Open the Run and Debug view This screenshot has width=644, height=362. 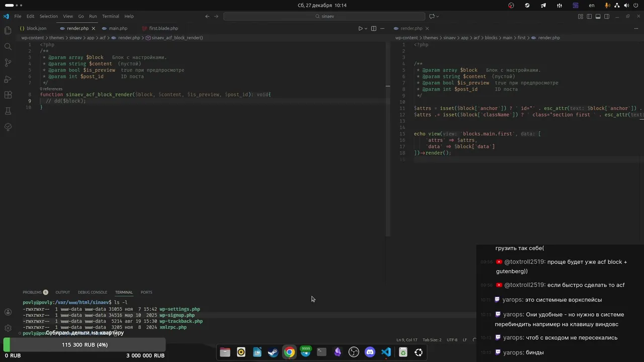[8, 79]
